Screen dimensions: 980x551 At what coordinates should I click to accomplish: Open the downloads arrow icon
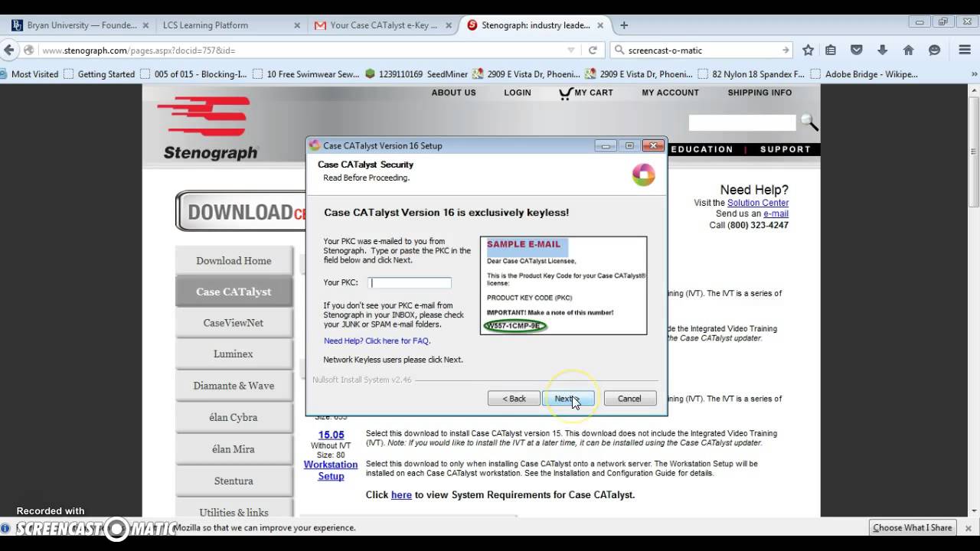click(x=882, y=50)
